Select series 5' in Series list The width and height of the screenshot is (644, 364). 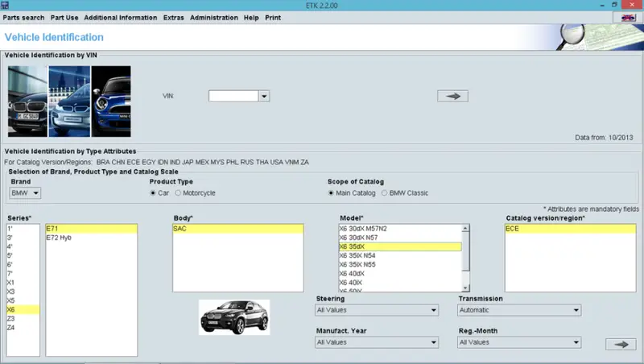[23, 255]
